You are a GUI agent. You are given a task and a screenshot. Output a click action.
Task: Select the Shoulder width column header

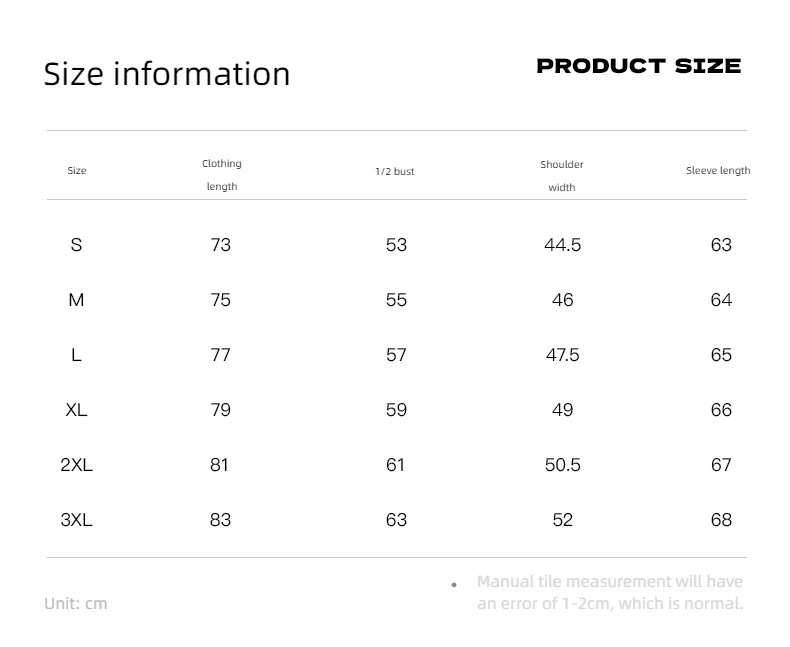[562, 176]
